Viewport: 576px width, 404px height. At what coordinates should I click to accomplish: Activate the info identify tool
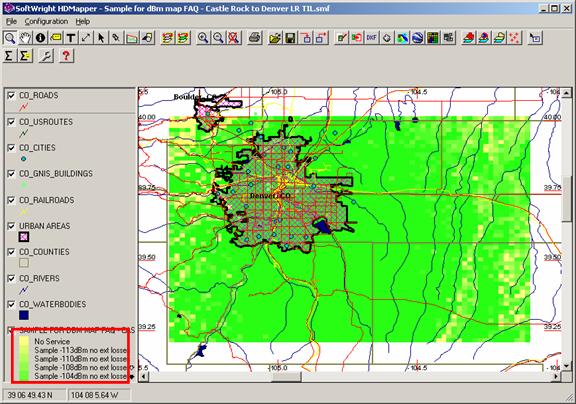(x=40, y=38)
